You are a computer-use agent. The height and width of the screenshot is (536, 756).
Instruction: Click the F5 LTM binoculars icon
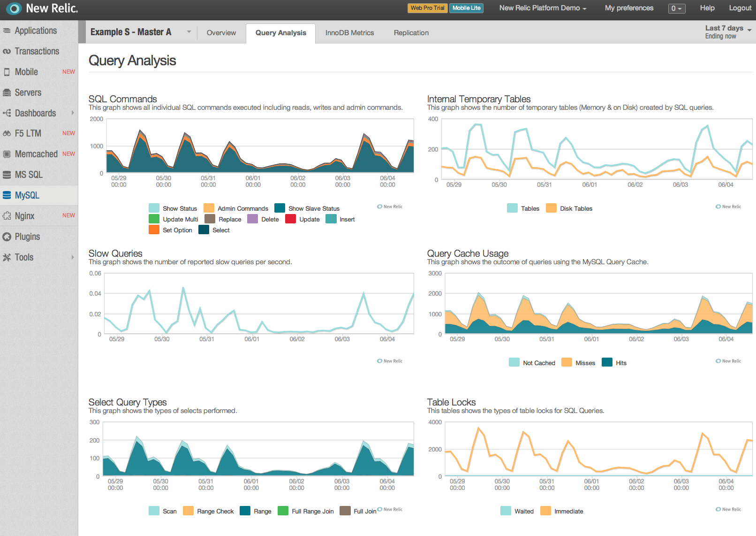[7, 133]
